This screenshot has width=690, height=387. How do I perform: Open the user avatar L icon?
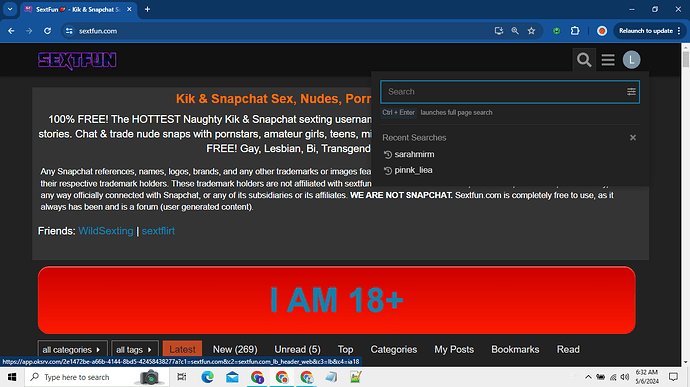631,60
